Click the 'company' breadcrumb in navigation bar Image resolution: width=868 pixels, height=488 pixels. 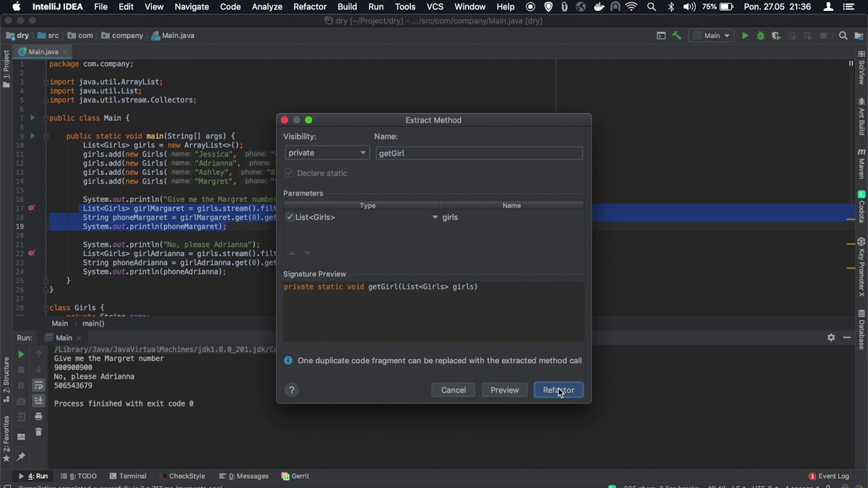(x=123, y=36)
